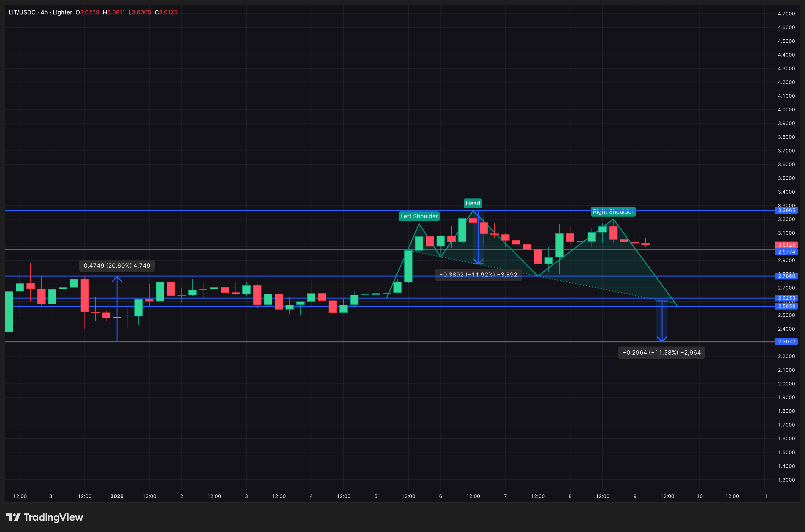Click the 'TradingView' wordmark text

pos(53,517)
